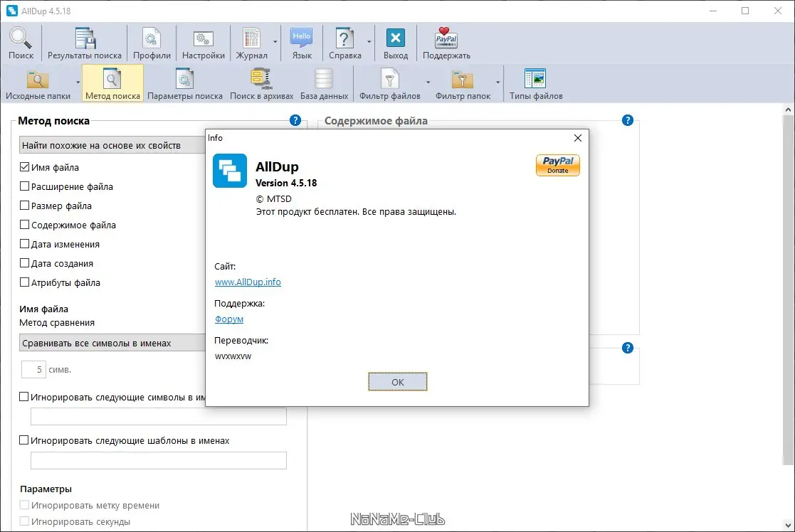Expand dropdown arrow next to Фильтр файлов

(x=428, y=82)
